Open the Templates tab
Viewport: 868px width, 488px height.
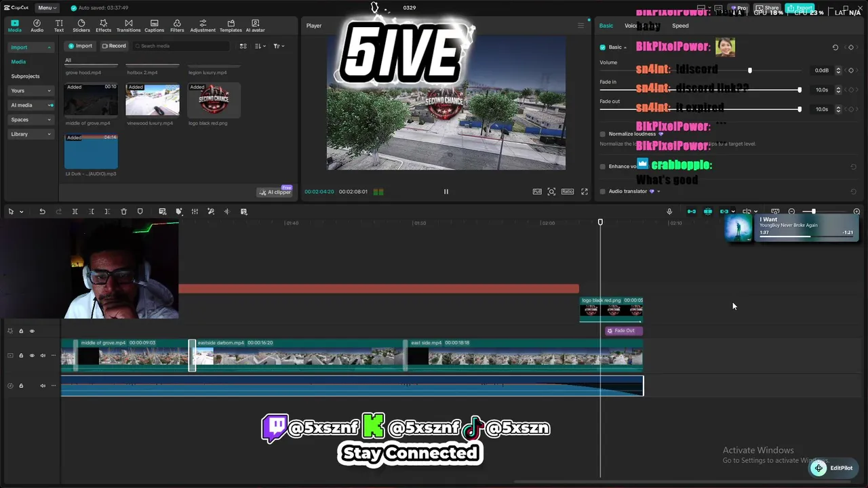[231, 26]
